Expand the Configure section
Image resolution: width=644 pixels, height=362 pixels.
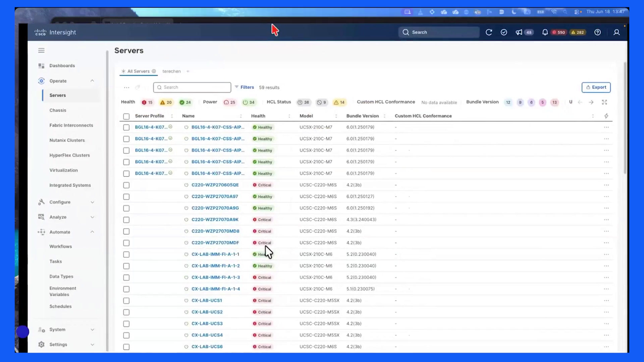coord(92,202)
